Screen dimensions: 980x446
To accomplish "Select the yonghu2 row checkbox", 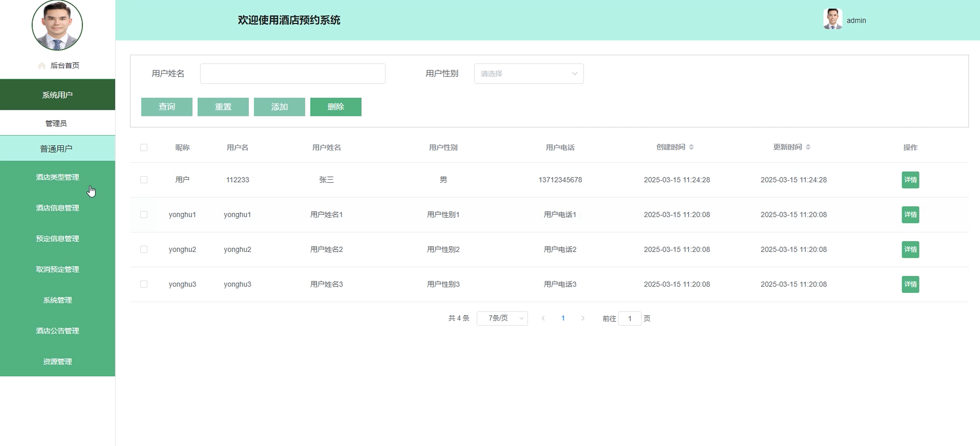I will pos(144,249).
